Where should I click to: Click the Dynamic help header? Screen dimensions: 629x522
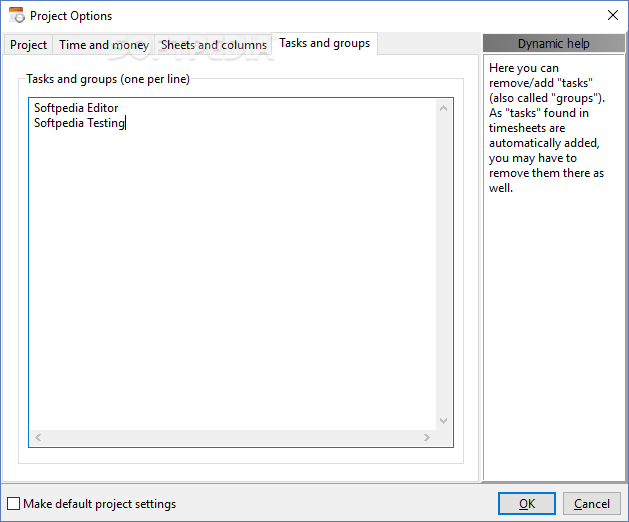click(554, 43)
